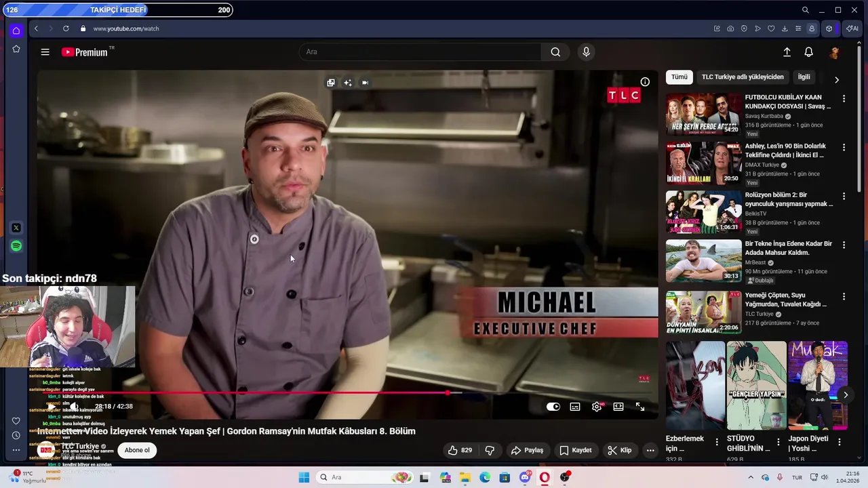
Task: Open Opera bookmarks heart in toolbar
Action: coord(771,28)
